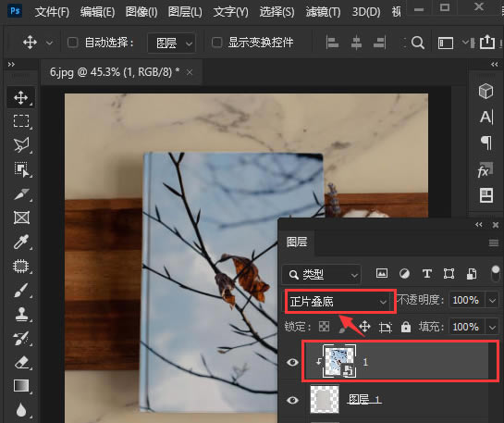Select the Rectangular Marquee tool
Image resolution: width=504 pixels, height=423 pixels.
click(21, 121)
